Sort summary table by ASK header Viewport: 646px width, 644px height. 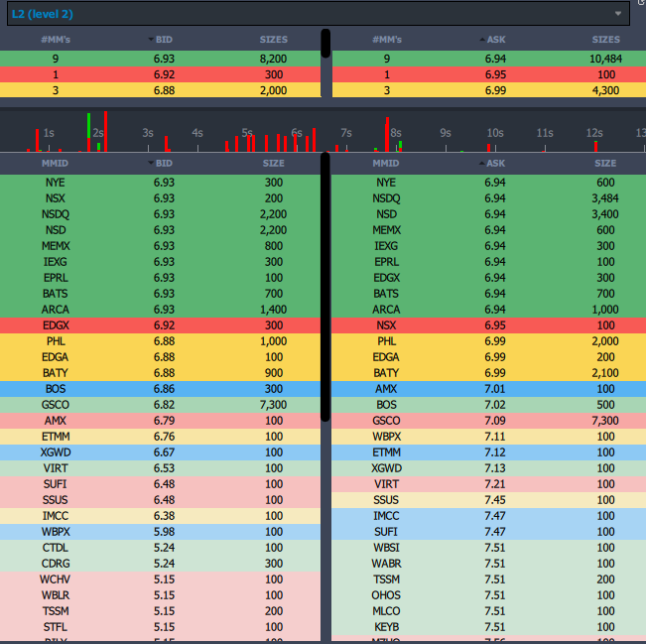pos(493,40)
